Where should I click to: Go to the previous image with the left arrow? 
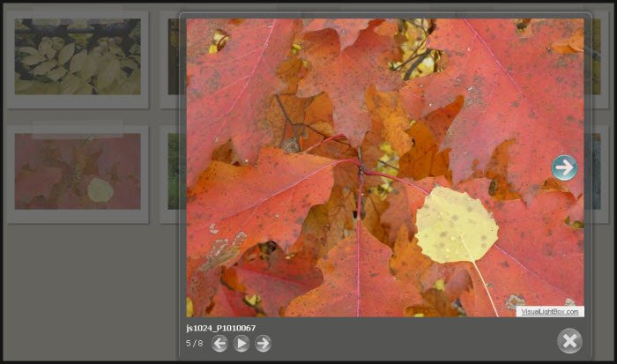[x=219, y=344]
